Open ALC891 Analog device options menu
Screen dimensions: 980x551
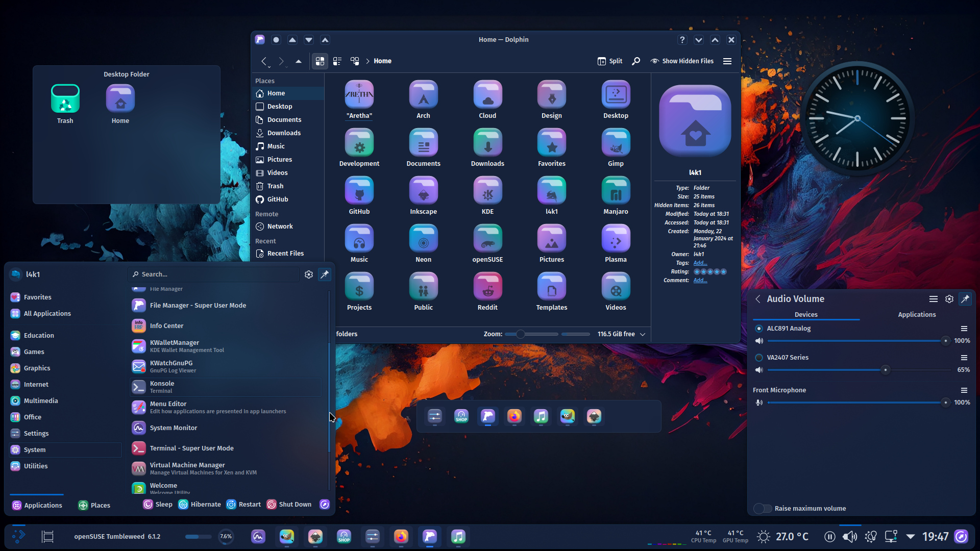(964, 329)
